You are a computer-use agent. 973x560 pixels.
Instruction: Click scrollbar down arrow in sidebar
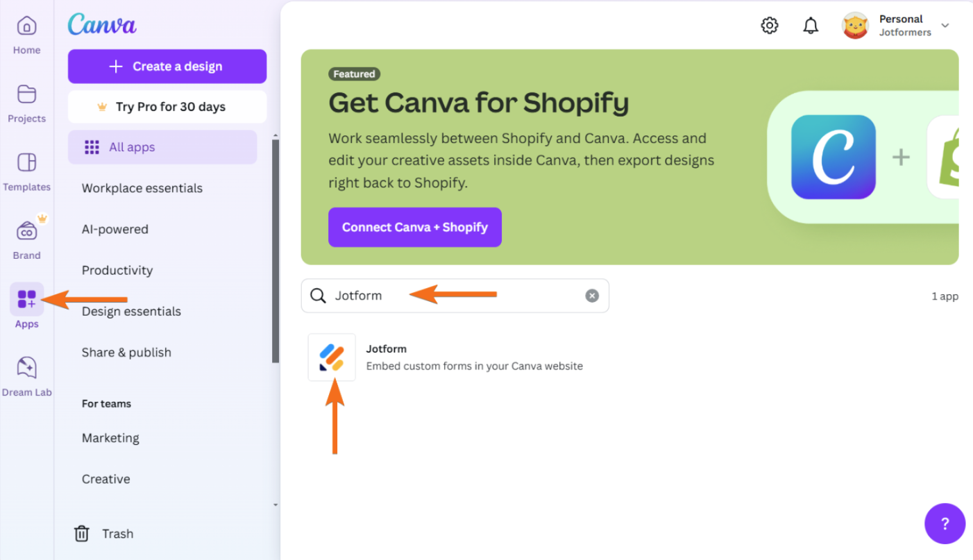point(276,504)
